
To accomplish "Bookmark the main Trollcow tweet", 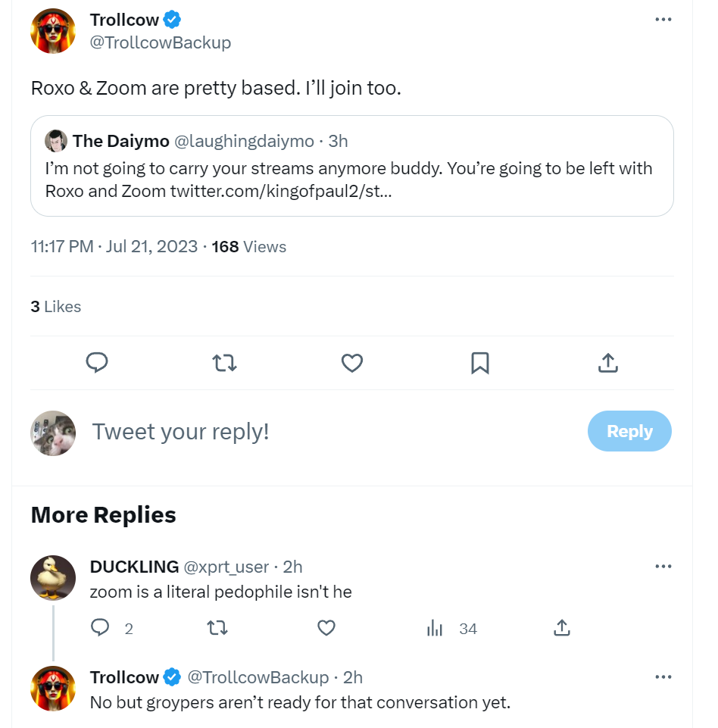I will coord(479,364).
